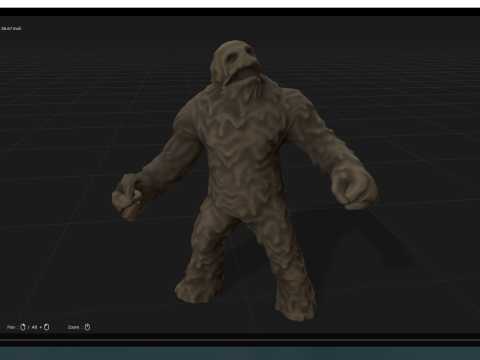Image resolution: width=480 pixels, height=360 pixels.
Task: Click the mud monster 3D model
Action: [x=245, y=180]
